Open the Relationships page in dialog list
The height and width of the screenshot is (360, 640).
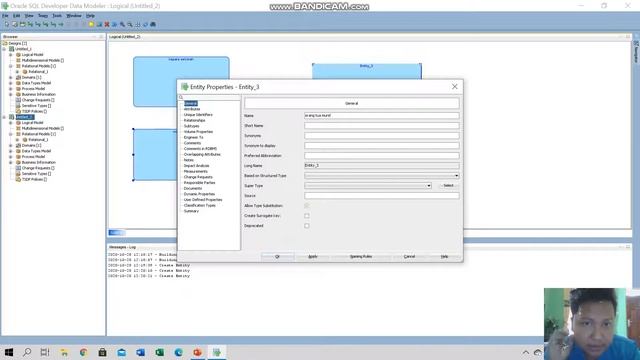194,120
